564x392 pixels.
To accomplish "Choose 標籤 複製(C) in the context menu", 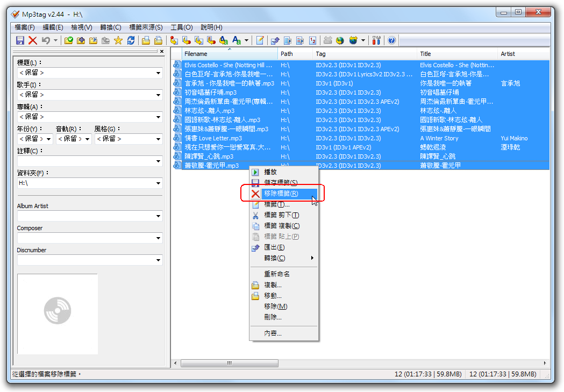I will coord(284,226).
